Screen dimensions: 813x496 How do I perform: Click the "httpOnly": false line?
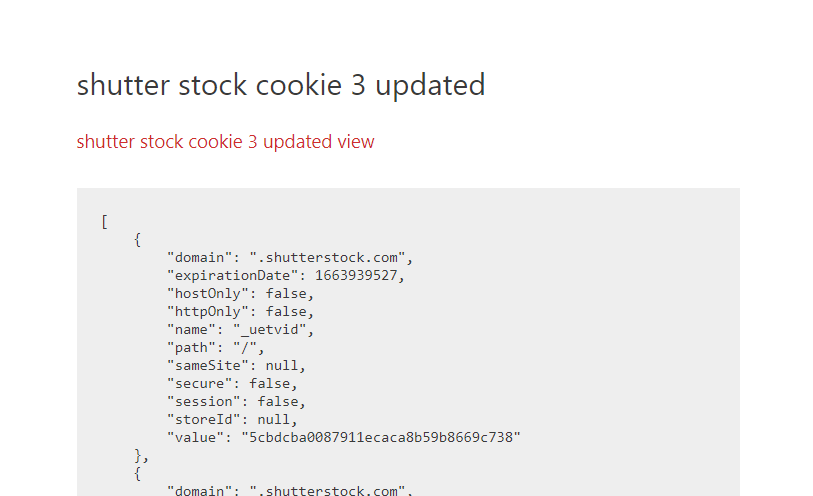[x=241, y=311]
